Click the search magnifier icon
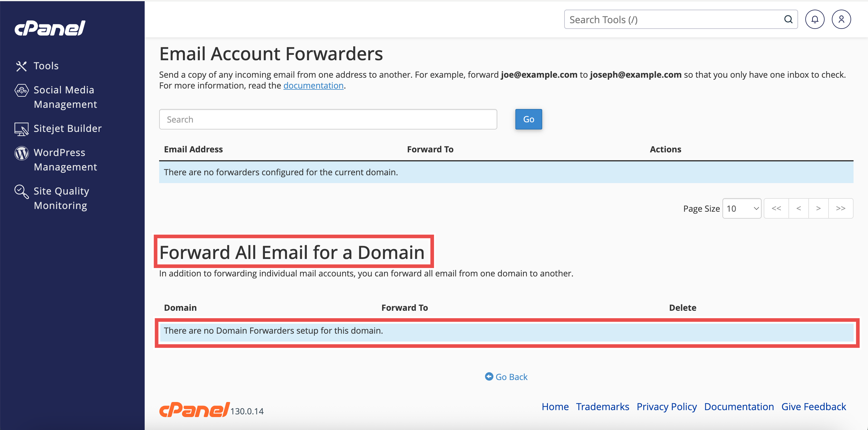This screenshot has height=430, width=868. point(788,20)
